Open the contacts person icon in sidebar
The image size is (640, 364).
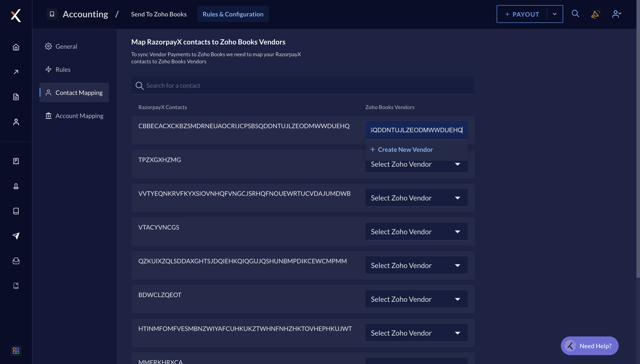coord(16,122)
